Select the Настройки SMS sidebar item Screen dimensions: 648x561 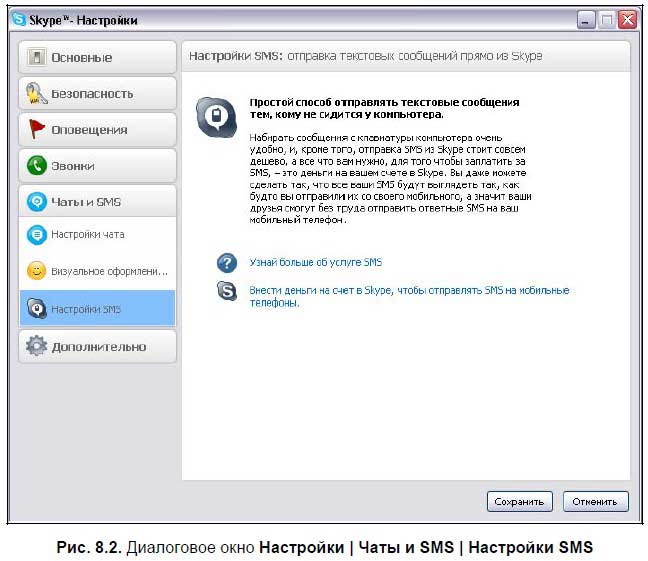tap(97, 309)
